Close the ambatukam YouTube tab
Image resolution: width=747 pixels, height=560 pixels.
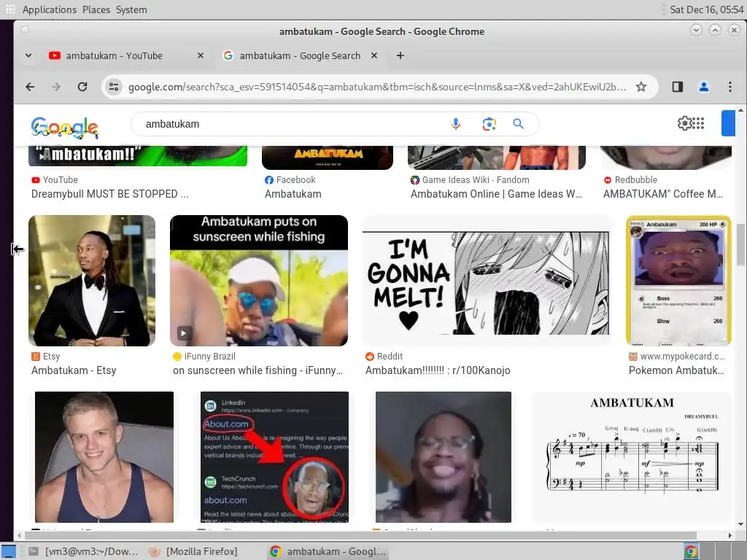click(x=201, y=55)
